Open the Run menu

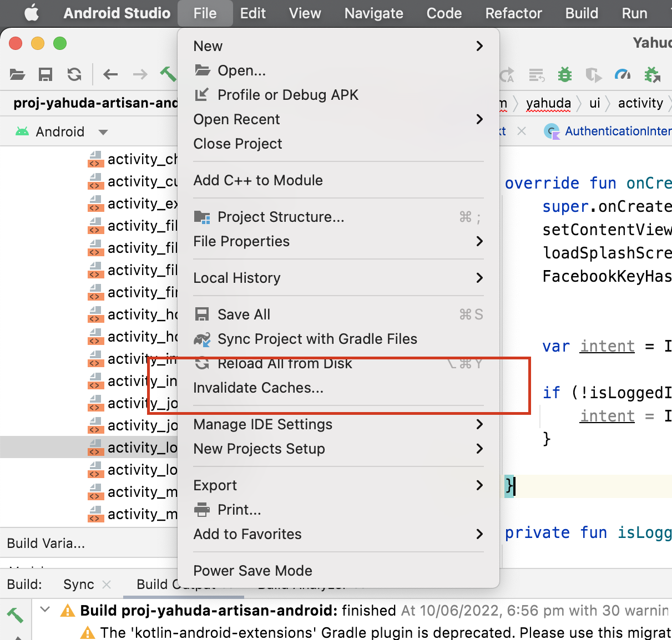634,13
